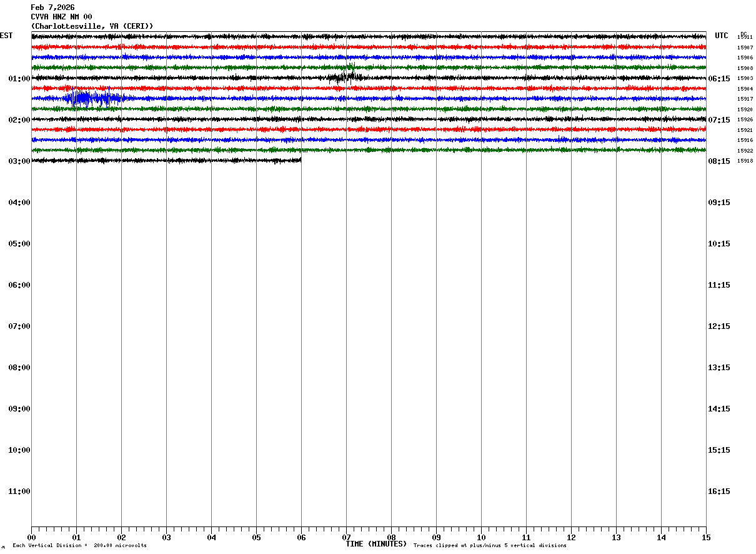
Task: Click the '06:15' UTC time label
Action: tap(719, 79)
